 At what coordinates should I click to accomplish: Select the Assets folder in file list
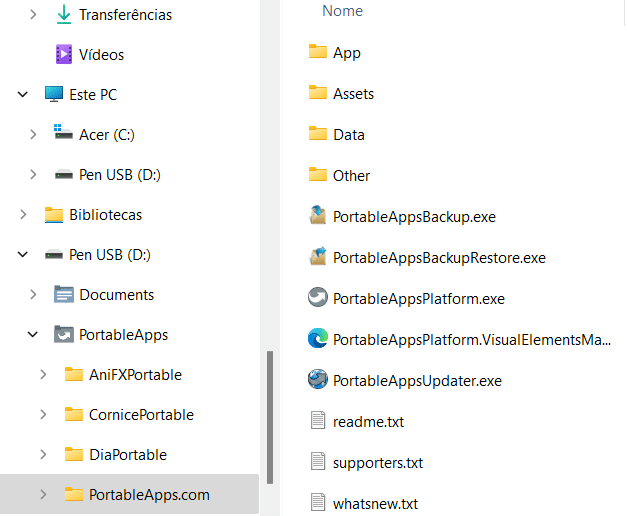353,94
